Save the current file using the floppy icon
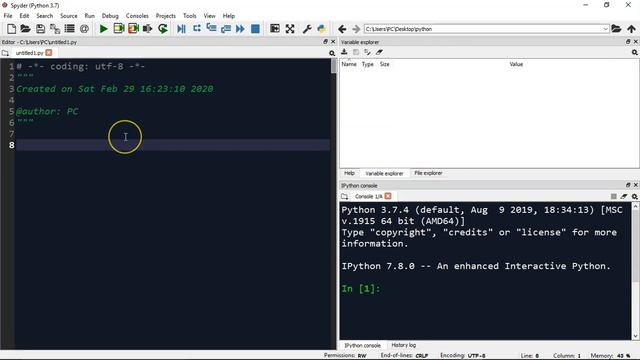 click(x=40, y=29)
